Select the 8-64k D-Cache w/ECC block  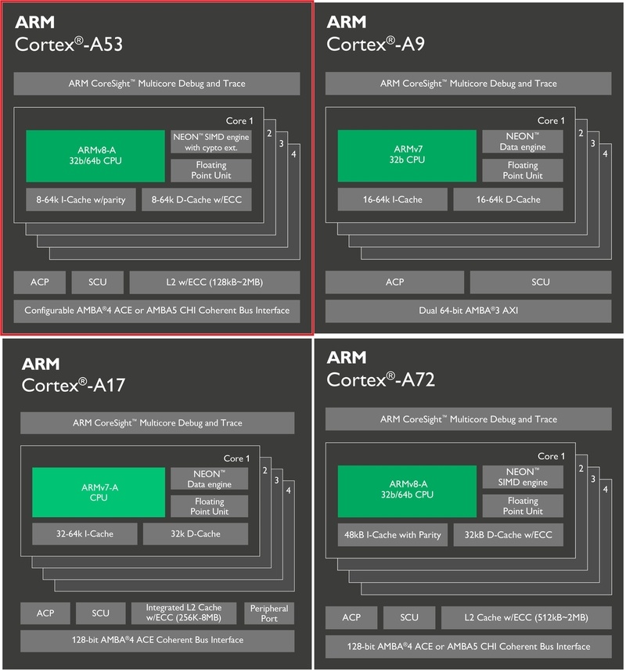point(196,199)
